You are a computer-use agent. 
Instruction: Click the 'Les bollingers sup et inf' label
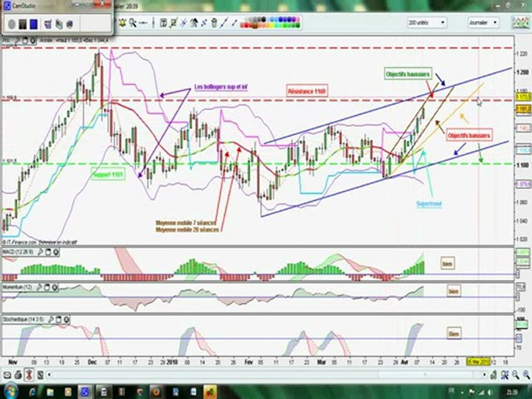tap(221, 87)
